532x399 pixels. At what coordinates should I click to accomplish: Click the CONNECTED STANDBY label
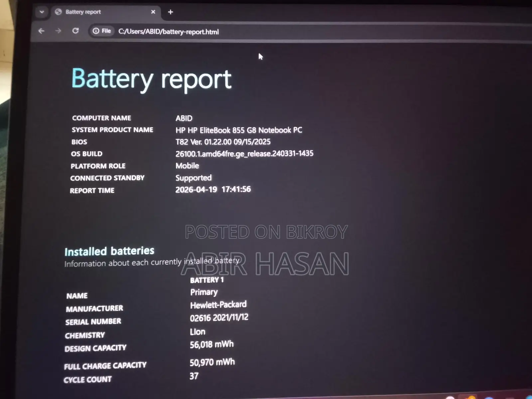coord(107,178)
